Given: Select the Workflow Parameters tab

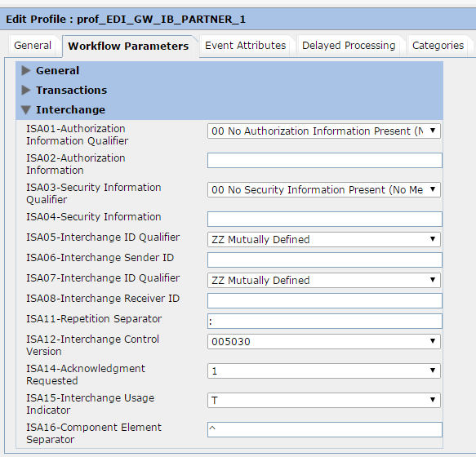Looking at the screenshot, I should point(128,47).
